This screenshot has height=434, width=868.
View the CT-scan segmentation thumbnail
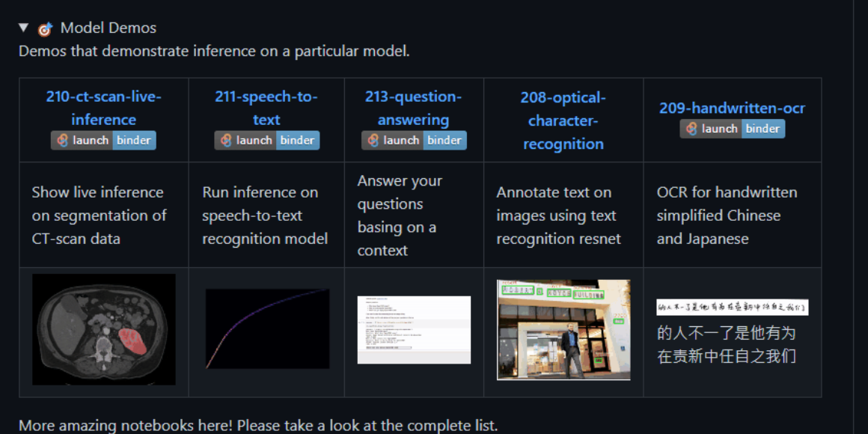coord(104,329)
